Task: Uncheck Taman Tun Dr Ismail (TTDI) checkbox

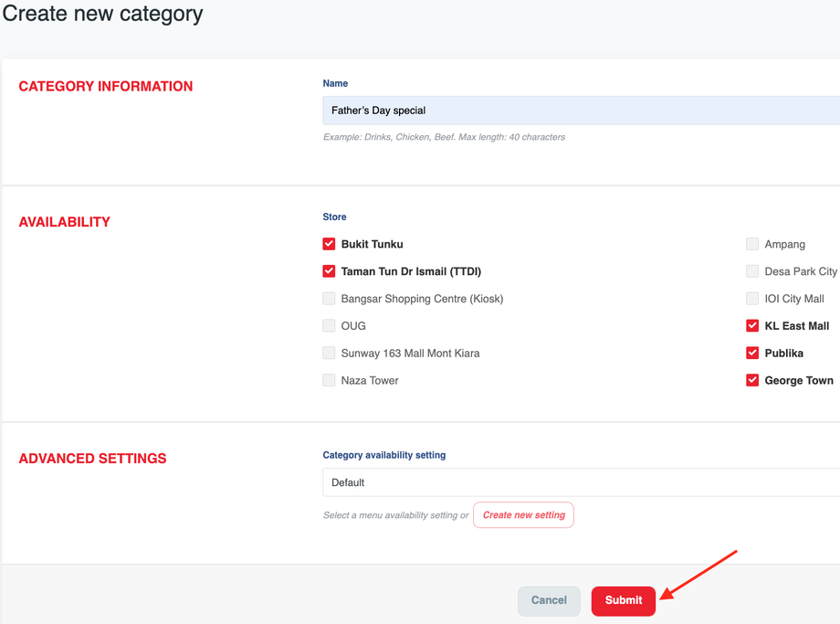Action: tap(329, 271)
